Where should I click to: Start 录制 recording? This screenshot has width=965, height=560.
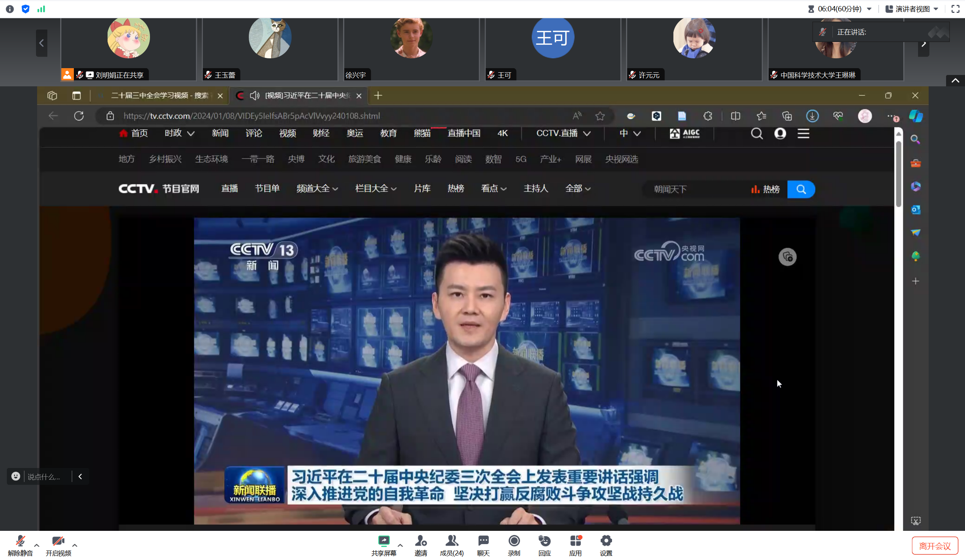(514, 545)
